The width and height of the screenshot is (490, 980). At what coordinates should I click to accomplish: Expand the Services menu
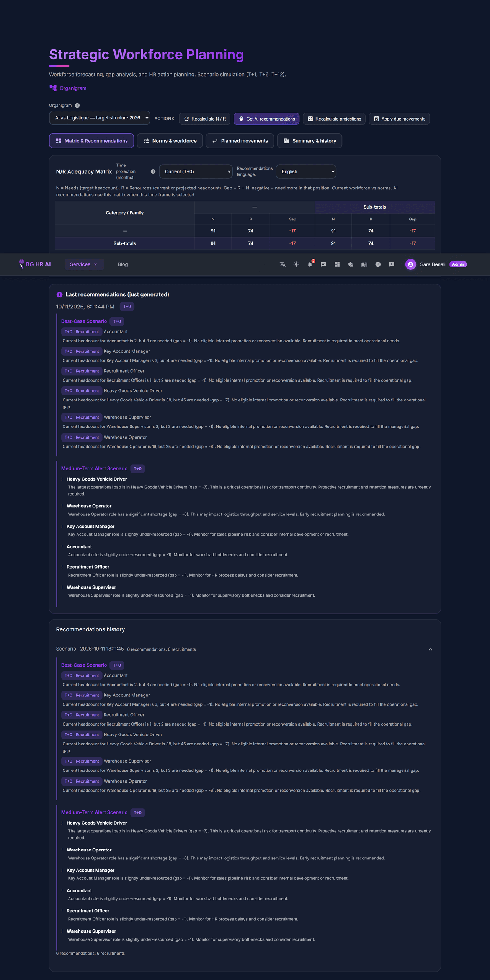(84, 264)
